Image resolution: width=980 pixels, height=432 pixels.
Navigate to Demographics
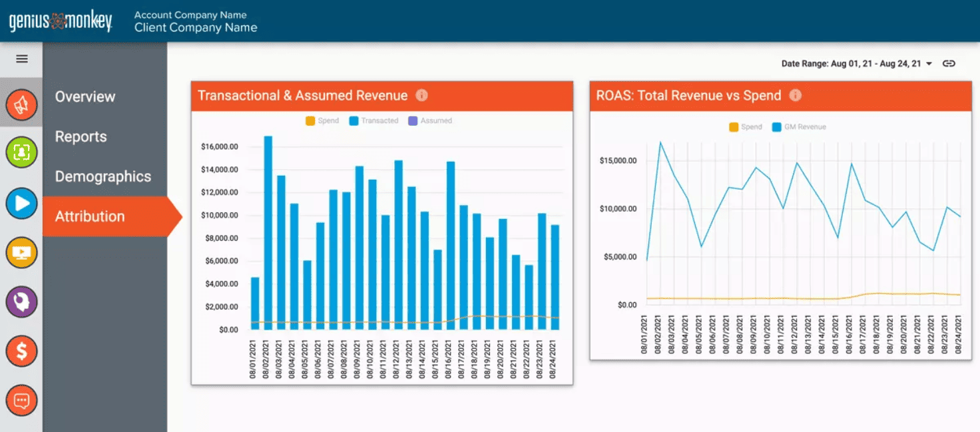click(103, 176)
